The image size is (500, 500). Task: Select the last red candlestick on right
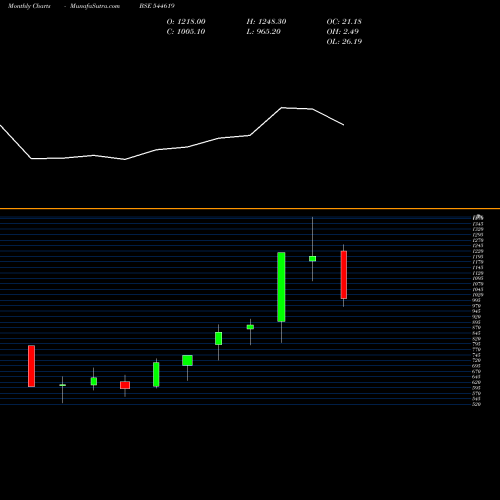pos(344,275)
